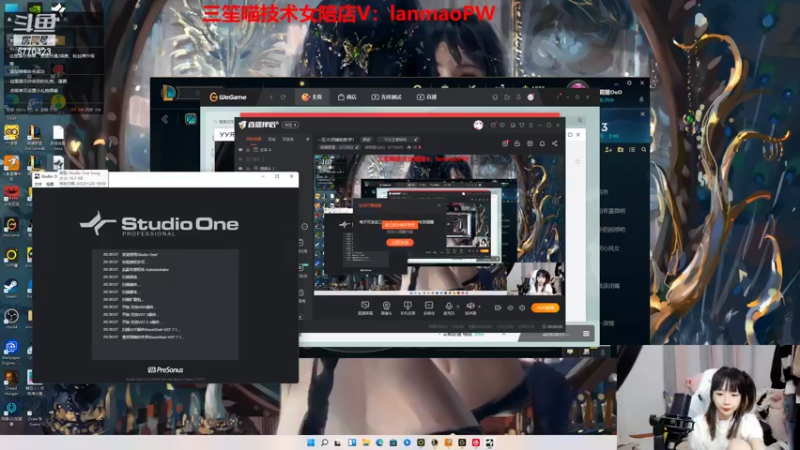
Task: Add multimedia video source
Action: [x=429, y=308]
